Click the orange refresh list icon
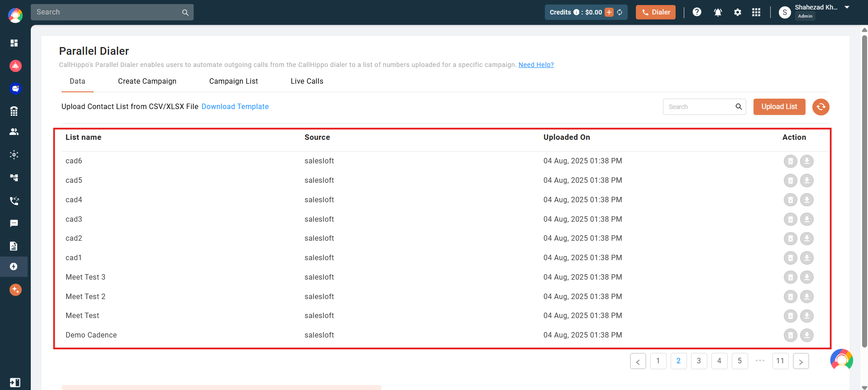This screenshot has width=868, height=390. [821, 107]
